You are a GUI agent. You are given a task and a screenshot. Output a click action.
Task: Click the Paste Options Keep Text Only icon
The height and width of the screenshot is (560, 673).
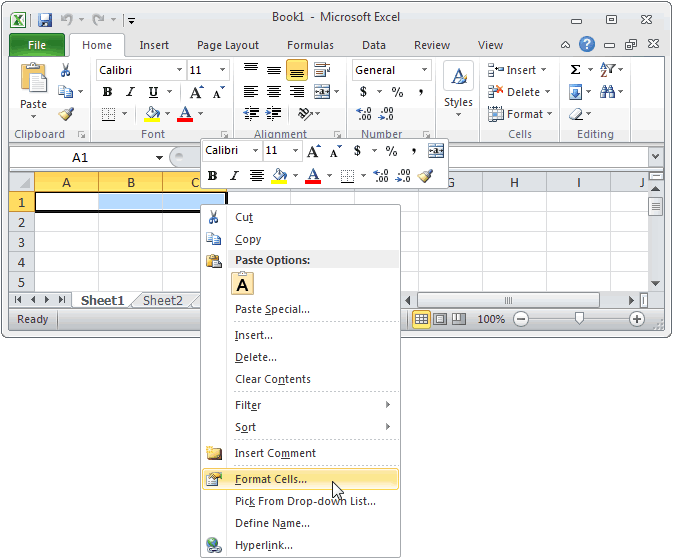click(x=243, y=284)
